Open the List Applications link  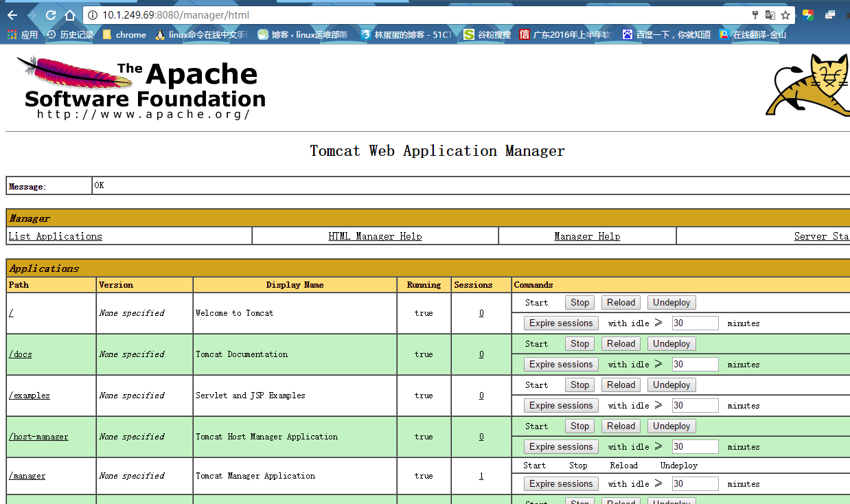tap(56, 236)
